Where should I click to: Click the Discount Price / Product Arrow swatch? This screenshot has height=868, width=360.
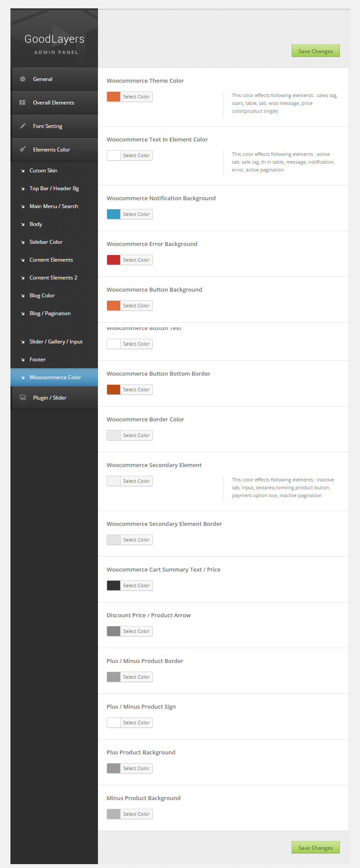pyautogui.click(x=114, y=631)
